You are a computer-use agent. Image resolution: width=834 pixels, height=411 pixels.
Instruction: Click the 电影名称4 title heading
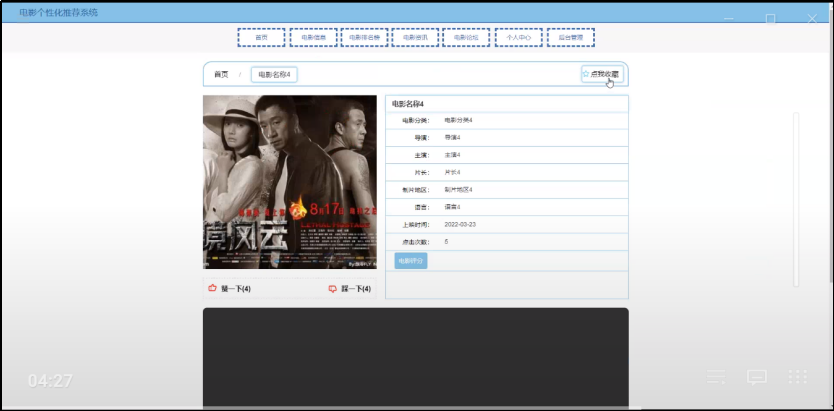pyautogui.click(x=408, y=104)
